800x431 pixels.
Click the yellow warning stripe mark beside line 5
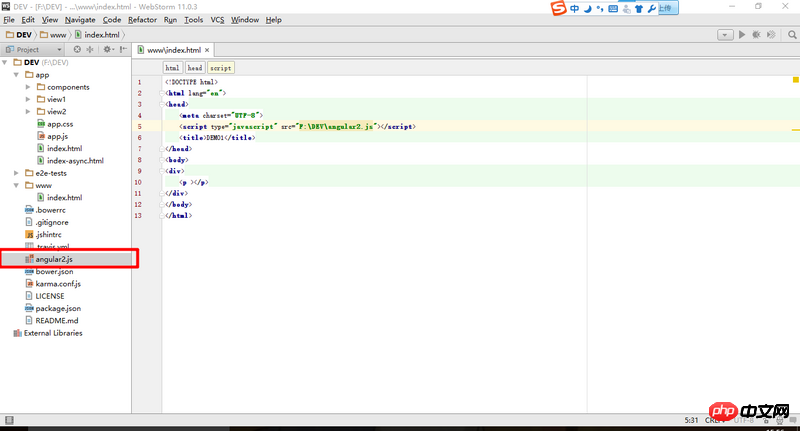point(795,130)
